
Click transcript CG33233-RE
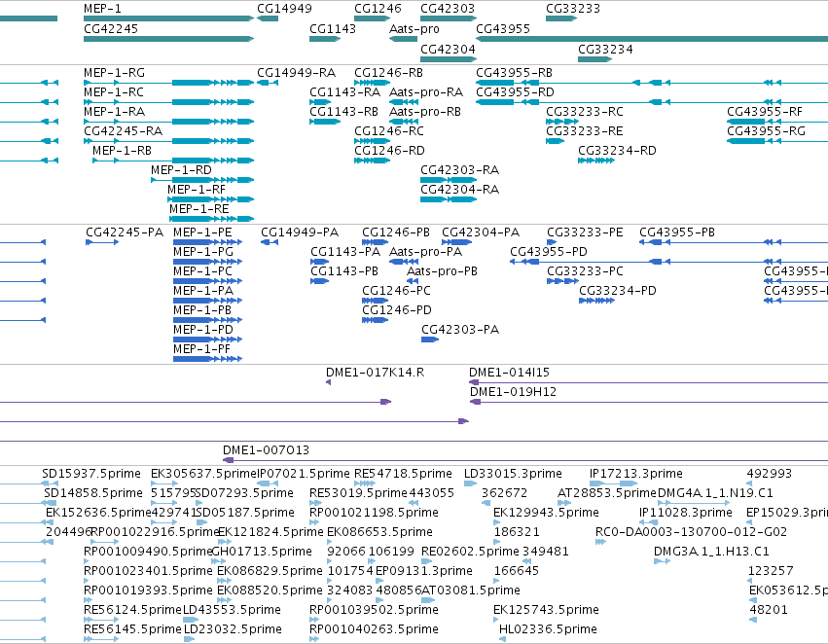point(555,141)
